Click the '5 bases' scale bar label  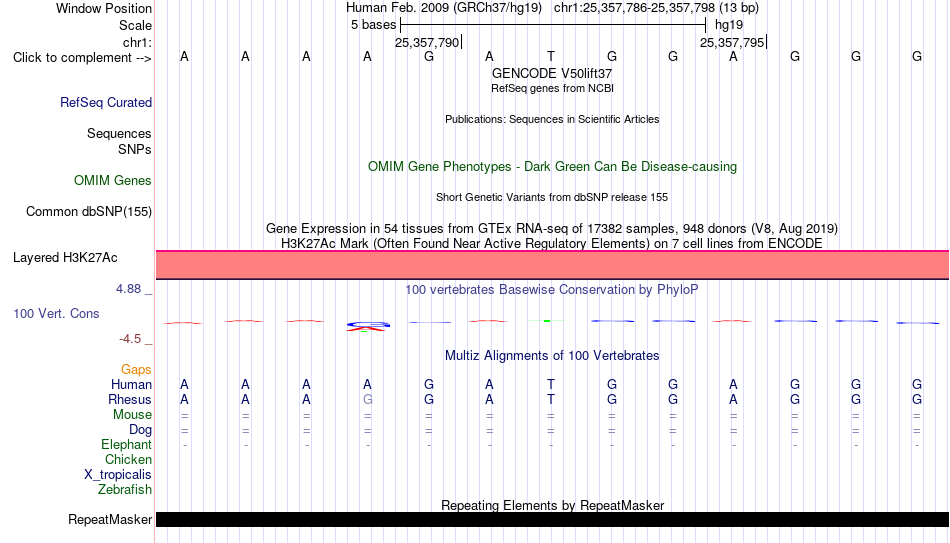(x=373, y=25)
